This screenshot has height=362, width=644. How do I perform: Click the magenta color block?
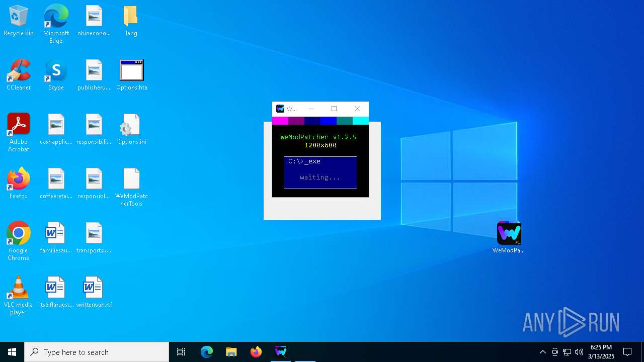coord(280,121)
